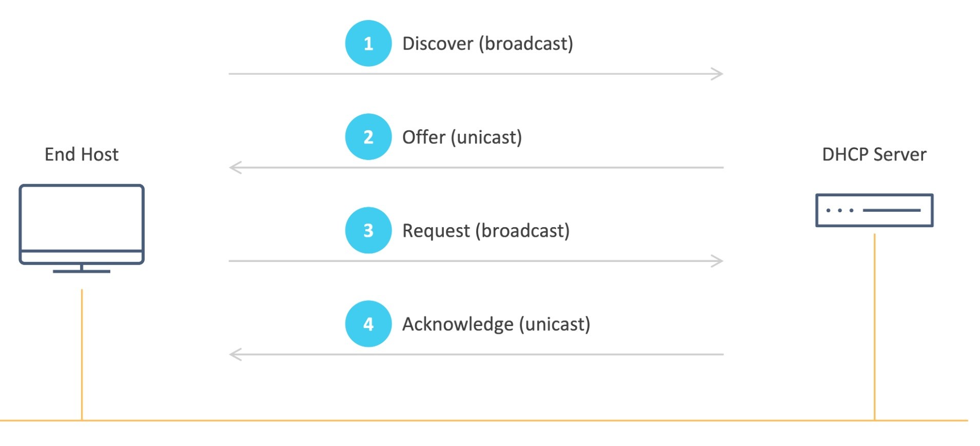This screenshot has width=980, height=446.
Task: Click the Acknowledge arrow pointing left
Action: (x=476, y=354)
